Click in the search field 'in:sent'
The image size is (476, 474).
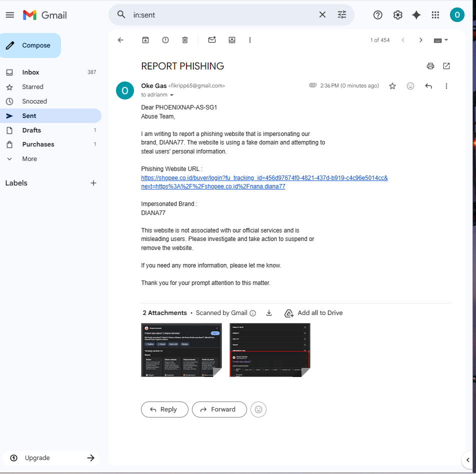pyautogui.click(x=223, y=15)
